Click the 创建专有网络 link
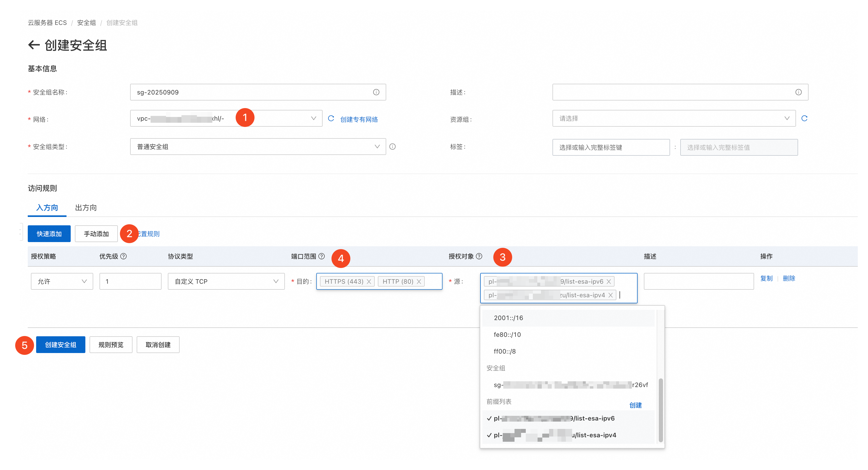 coord(359,120)
